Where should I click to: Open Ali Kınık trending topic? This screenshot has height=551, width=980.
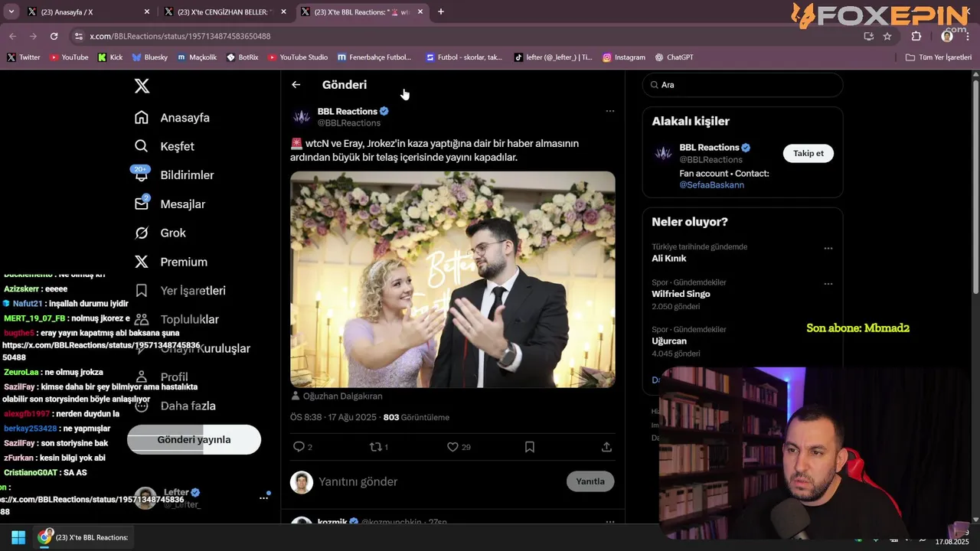point(669,259)
